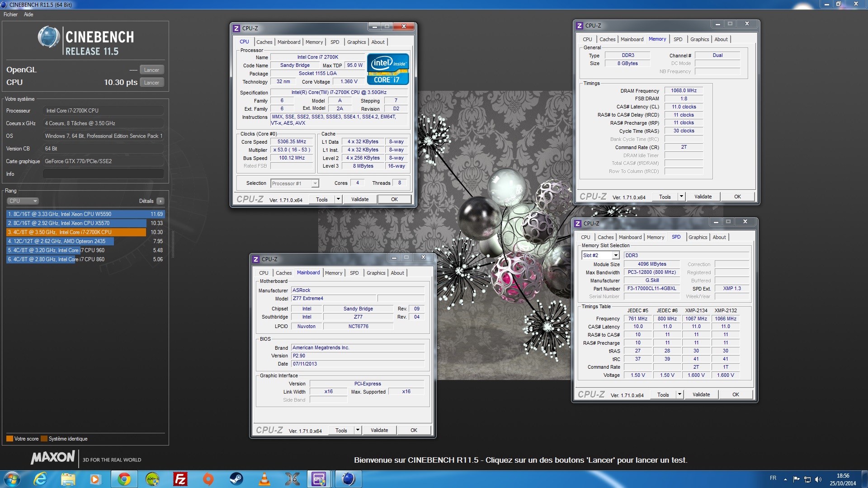The width and height of the screenshot is (868, 488).
Task: Click the DRAM Frequency 1068.0 MHz value
Action: coord(684,91)
